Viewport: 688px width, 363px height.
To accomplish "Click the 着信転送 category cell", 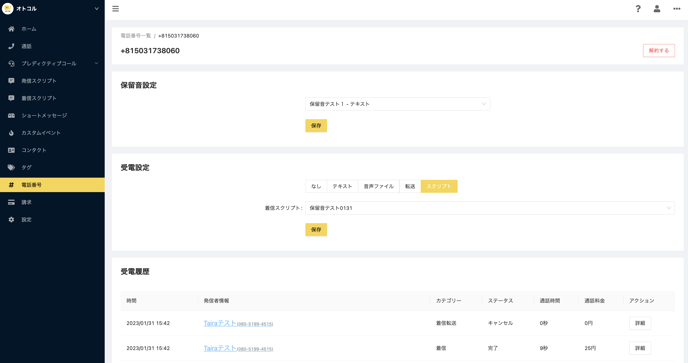I will click(446, 323).
